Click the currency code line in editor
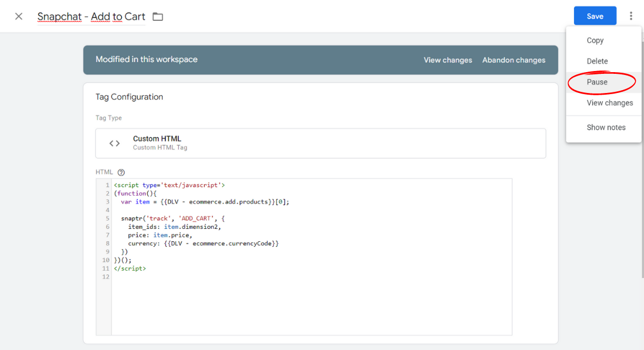The image size is (644, 350). (203, 243)
